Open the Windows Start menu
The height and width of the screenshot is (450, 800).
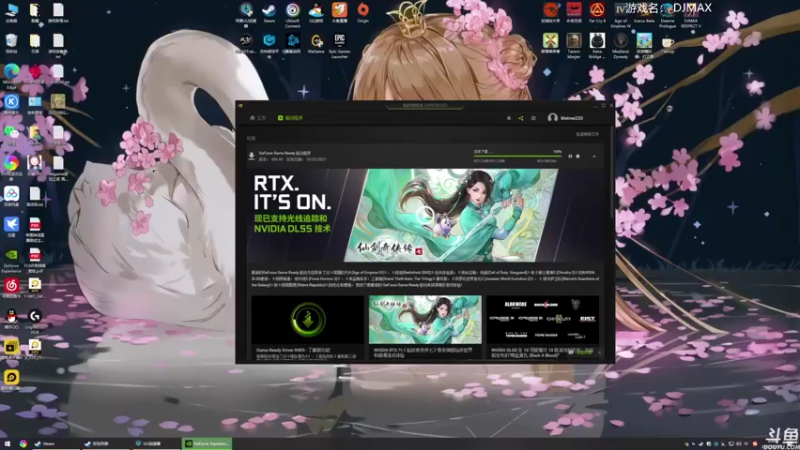[7, 444]
